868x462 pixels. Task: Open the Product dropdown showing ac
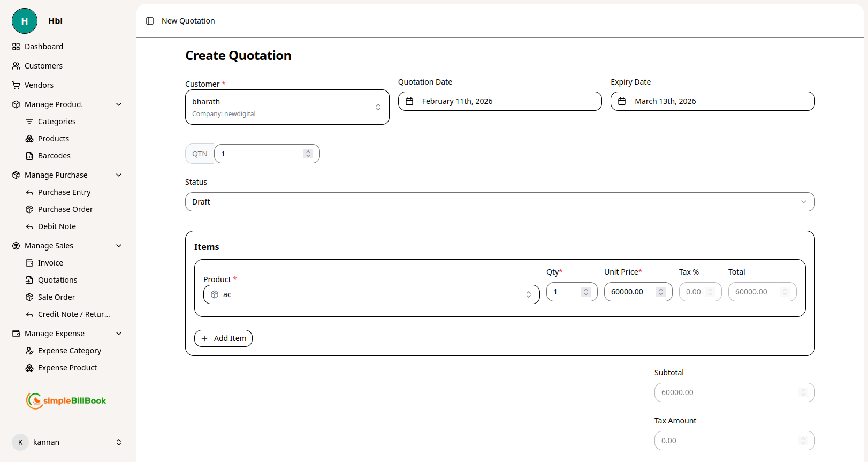point(371,294)
